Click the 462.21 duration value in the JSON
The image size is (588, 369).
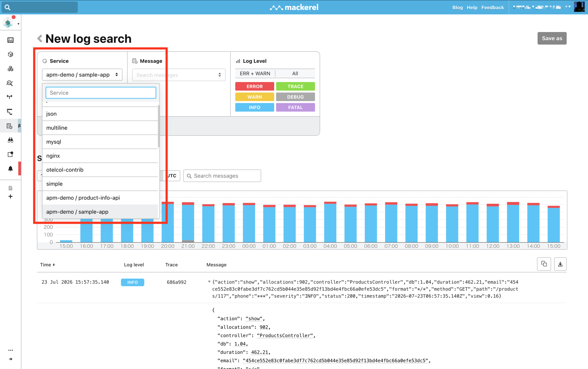(260, 352)
